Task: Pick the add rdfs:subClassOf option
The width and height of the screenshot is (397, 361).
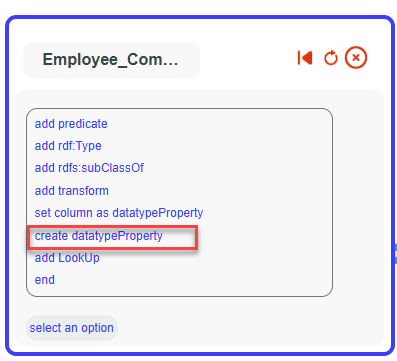Action: [89, 168]
